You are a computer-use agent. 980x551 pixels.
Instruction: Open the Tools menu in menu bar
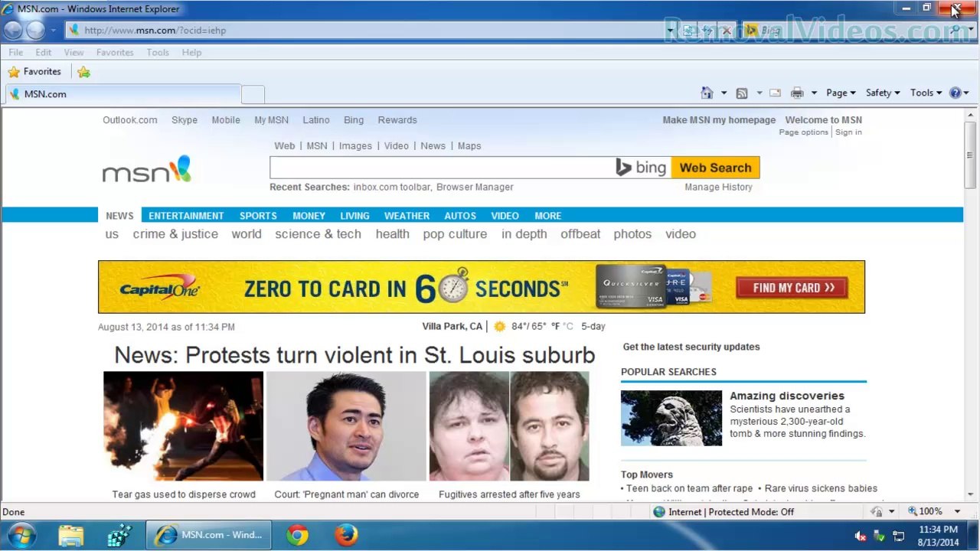tap(158, 53)
